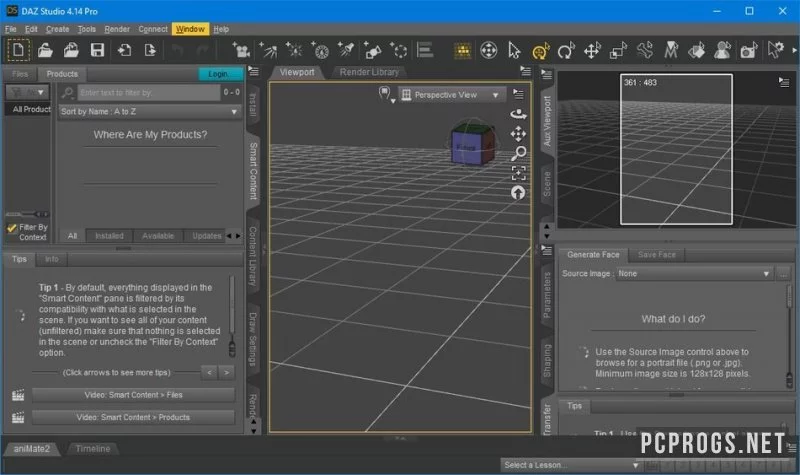Viewport: 800px width, 475px height.
Task: Click the Merge File into scene icon
Action: 71,50
